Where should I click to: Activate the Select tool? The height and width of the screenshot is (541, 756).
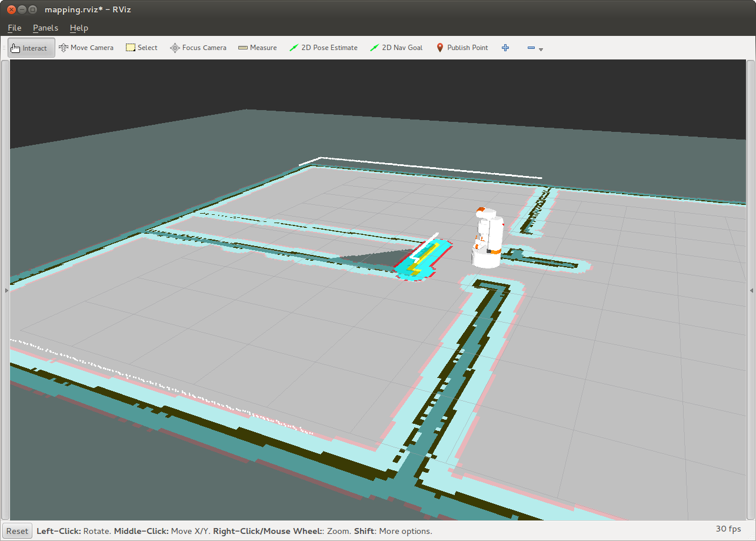point(141,48)
